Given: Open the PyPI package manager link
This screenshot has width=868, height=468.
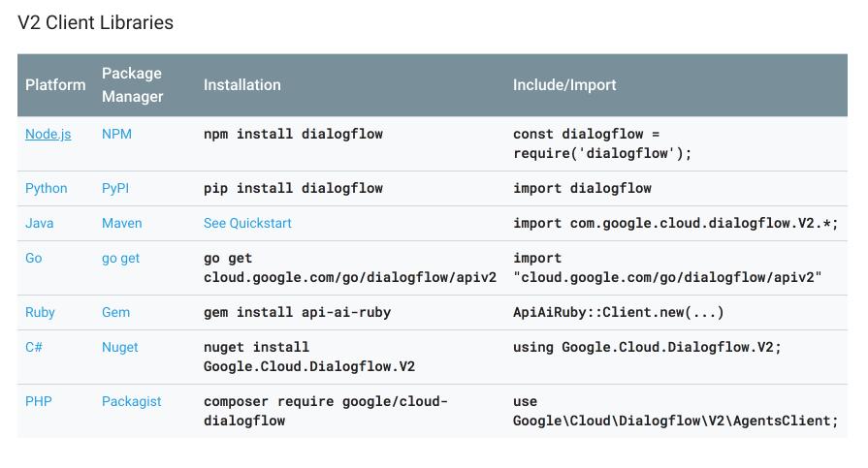Looking at the screenshot, I should point(115,188).
